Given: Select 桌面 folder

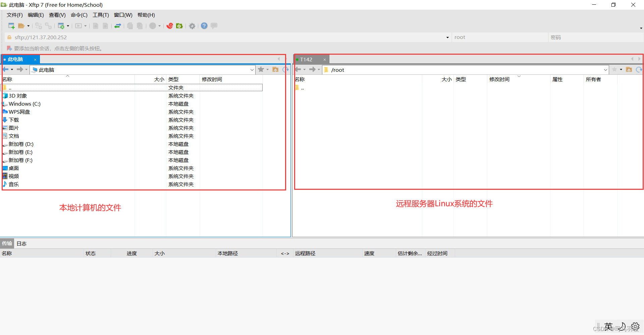Looking at the screenshot, I should (x=14, y=168).
